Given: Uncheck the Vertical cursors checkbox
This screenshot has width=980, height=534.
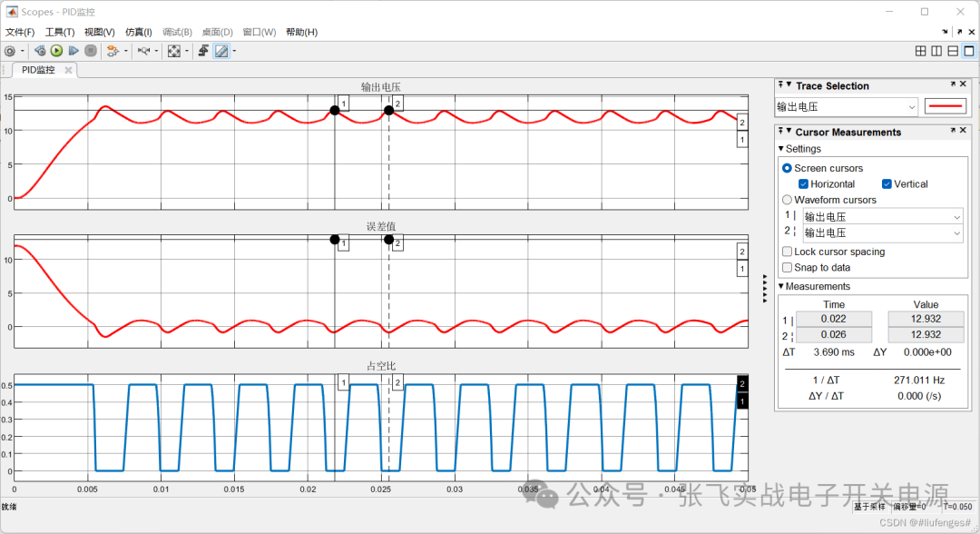Looking at the screenshot, I should 887,183.
